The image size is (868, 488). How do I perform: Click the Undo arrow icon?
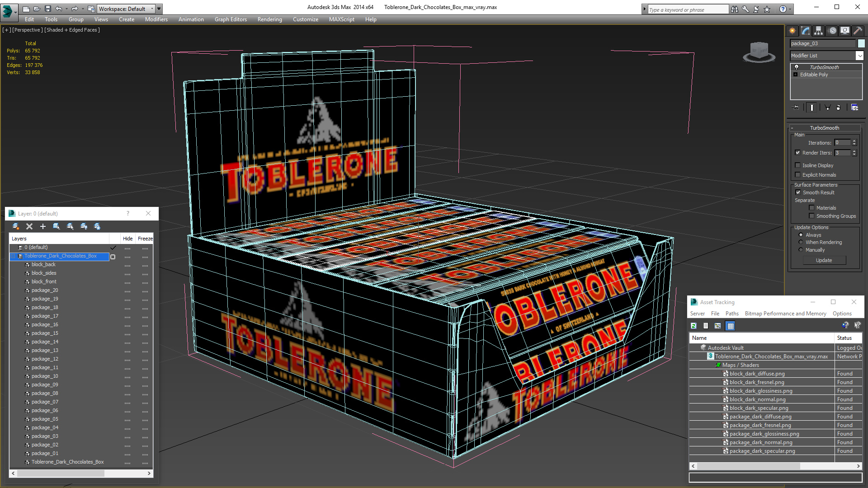pyautogui.click(x=58, y=9)
